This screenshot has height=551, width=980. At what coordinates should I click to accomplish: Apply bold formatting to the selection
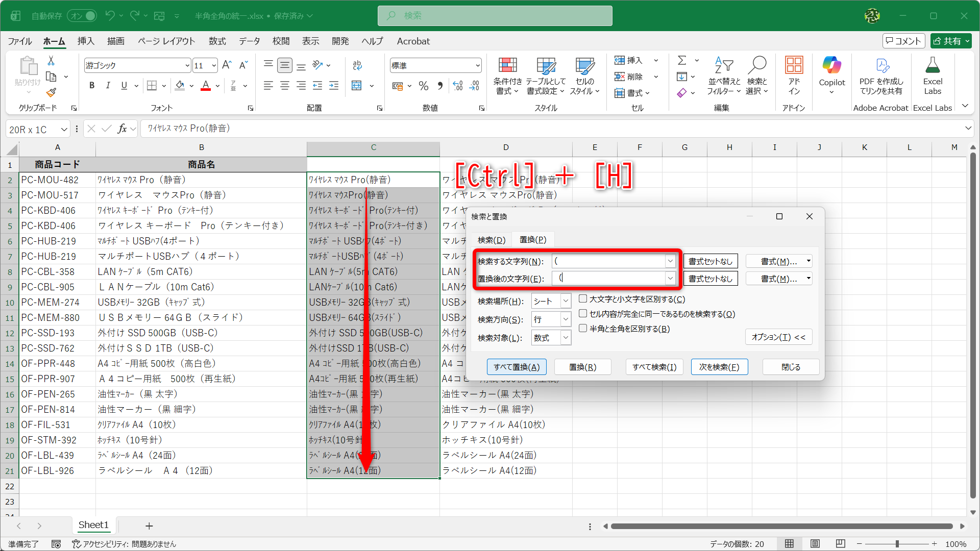point(92,85)
